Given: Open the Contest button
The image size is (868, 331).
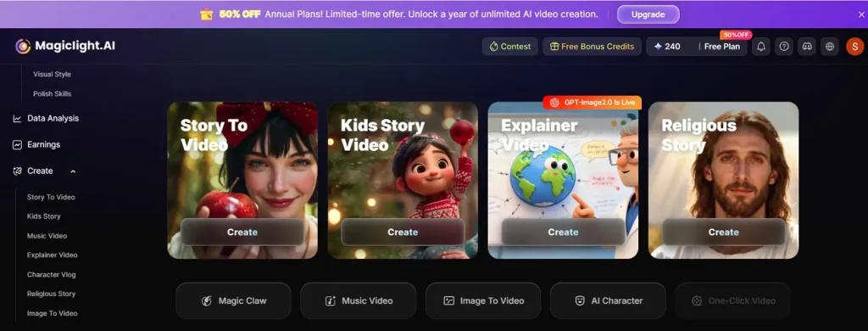Looking at the screenshot, I should pos(509,47).
